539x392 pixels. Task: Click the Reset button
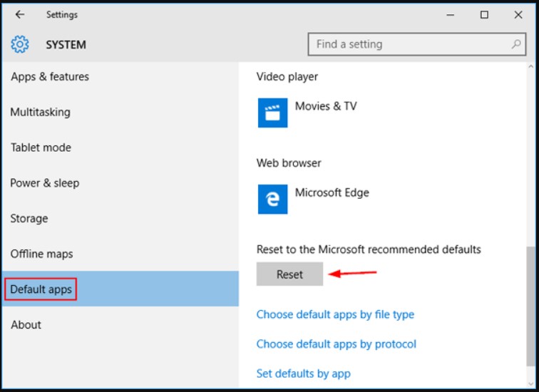tap(289, 274)
